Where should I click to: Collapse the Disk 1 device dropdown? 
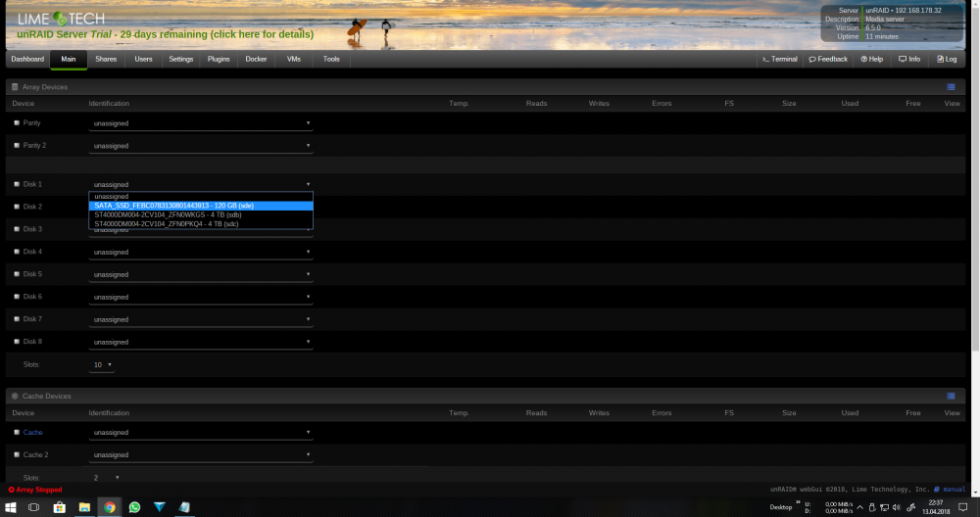(x=201, y=184)
